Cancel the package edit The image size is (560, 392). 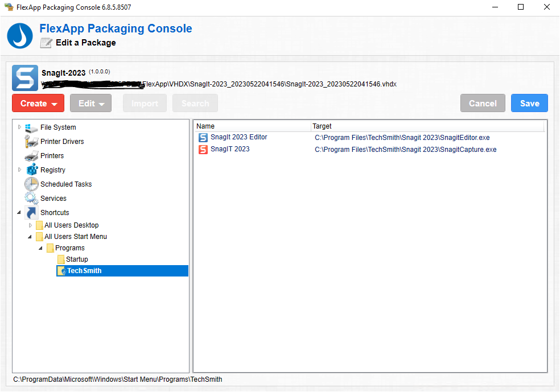click(483, 103)
